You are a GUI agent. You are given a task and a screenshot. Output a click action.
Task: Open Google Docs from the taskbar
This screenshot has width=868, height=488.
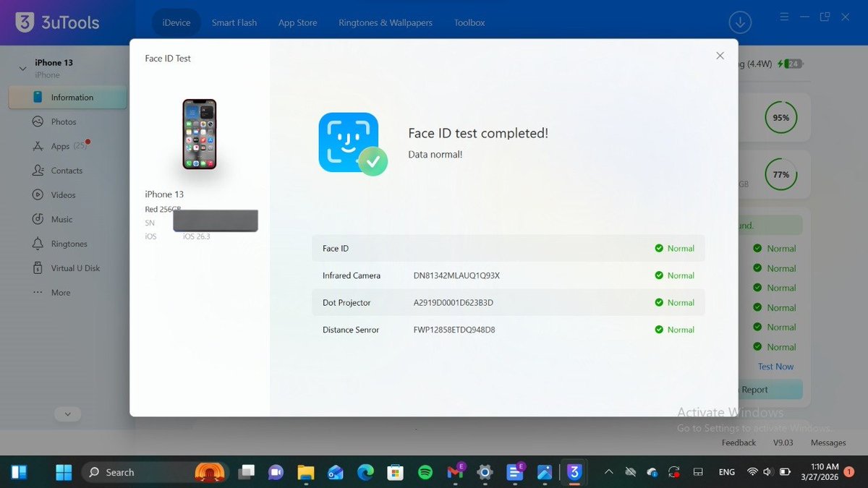point(515,472)
